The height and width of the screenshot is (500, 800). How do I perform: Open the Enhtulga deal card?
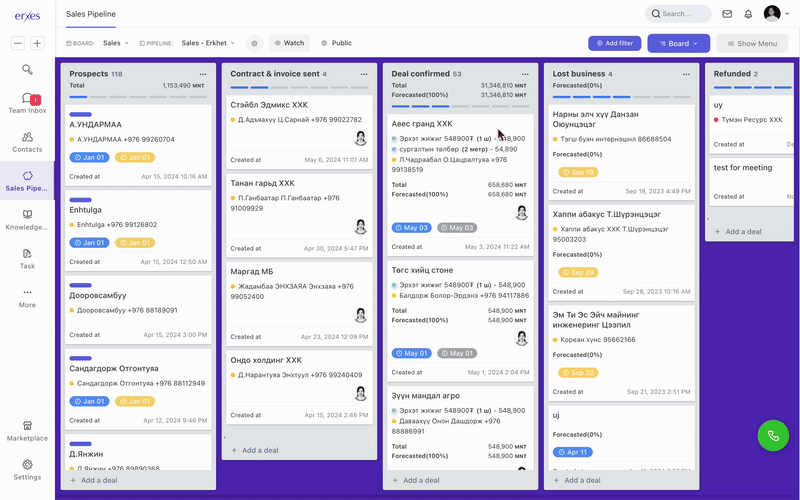coord(138,231)
